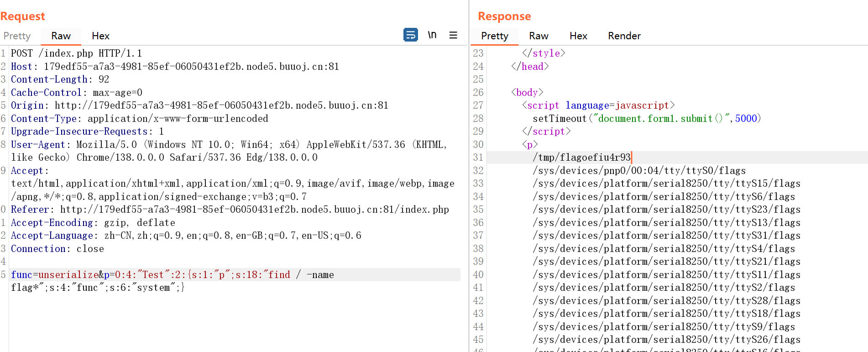Click the ttyS26/flags path line

click(x=666, y=340)
